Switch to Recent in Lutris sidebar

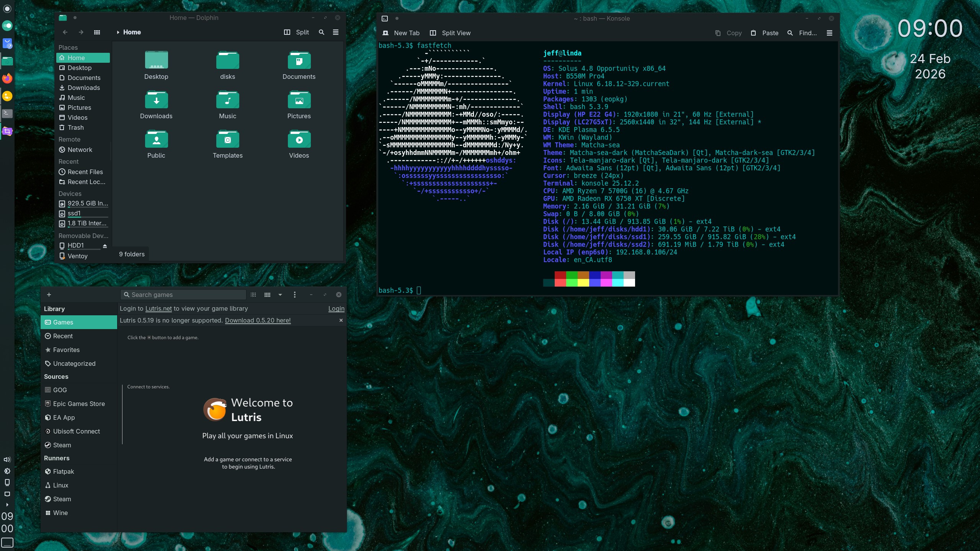click(x=62, y=336)
